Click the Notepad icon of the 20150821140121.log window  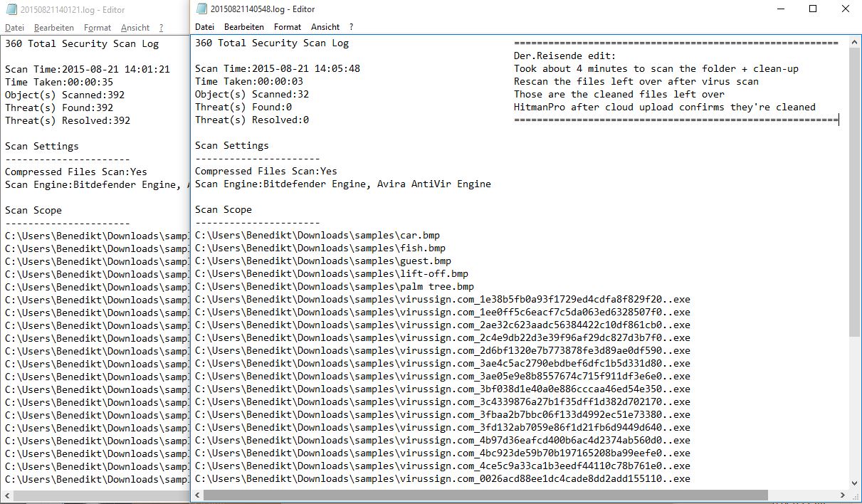(x=10, y=10)
